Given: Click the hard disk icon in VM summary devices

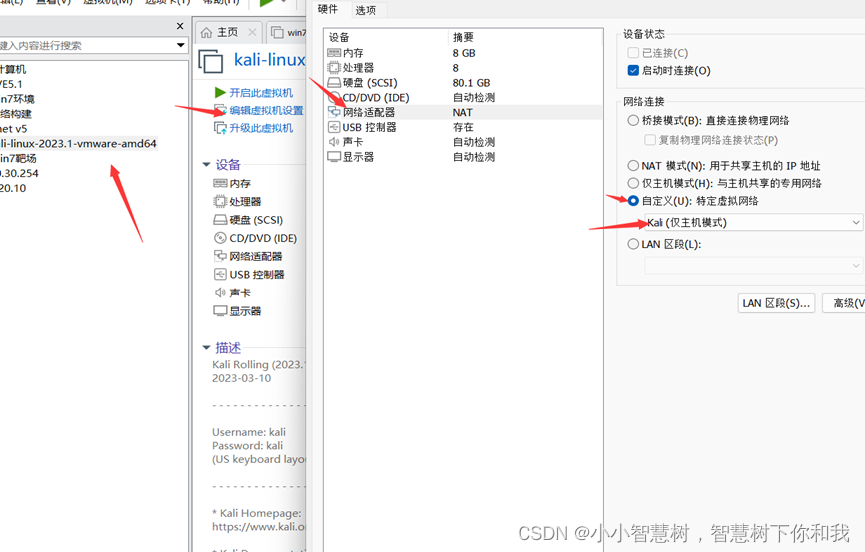Looking at the screenshot, I should click(220, 220).
